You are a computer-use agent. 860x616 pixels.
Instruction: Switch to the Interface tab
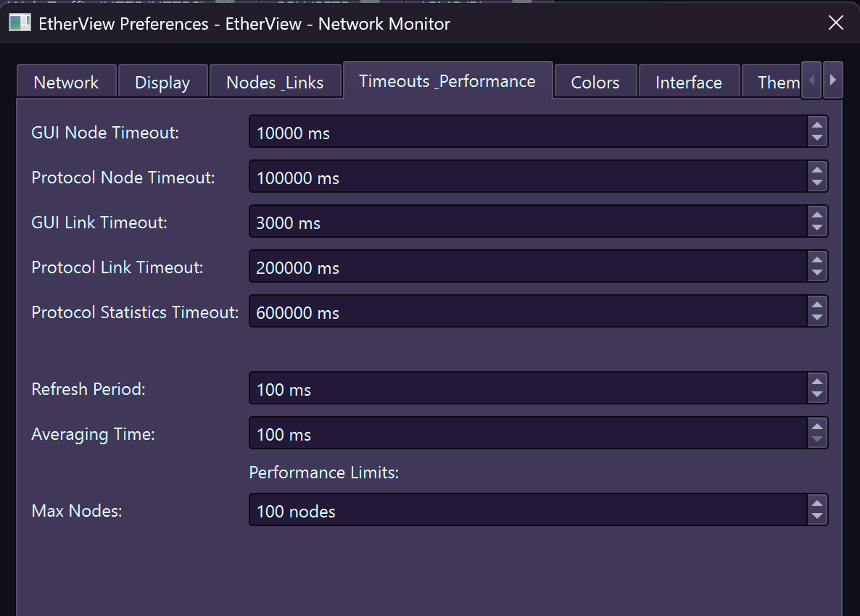[x=689, y=82]
